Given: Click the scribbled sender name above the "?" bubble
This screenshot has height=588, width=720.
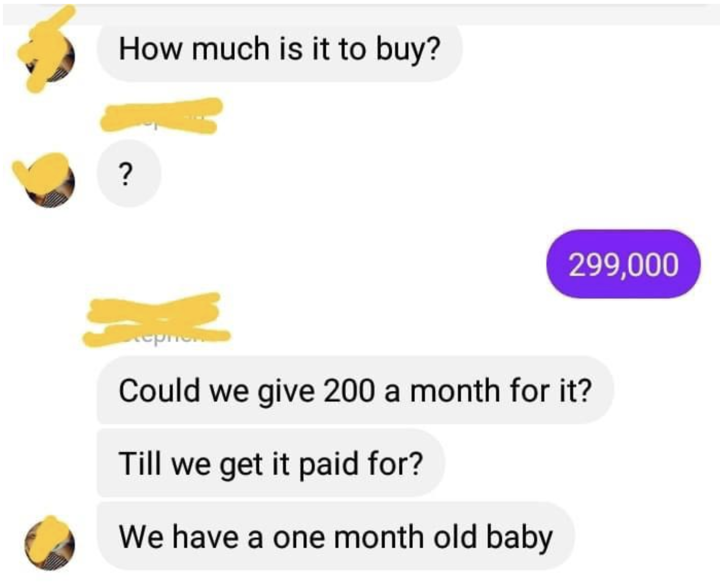Looking at the screenshot, I should coord(161,115).
